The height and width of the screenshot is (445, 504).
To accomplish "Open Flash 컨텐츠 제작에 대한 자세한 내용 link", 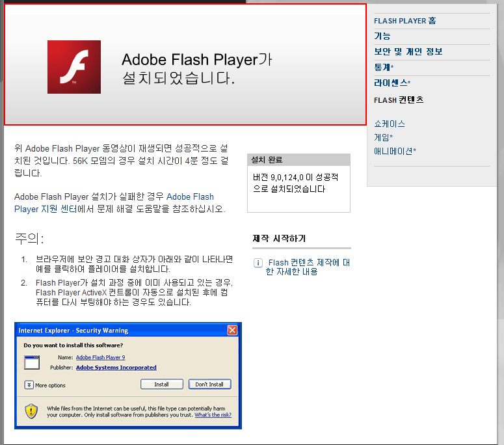I will pyautogui.click(x=308, y=267).
